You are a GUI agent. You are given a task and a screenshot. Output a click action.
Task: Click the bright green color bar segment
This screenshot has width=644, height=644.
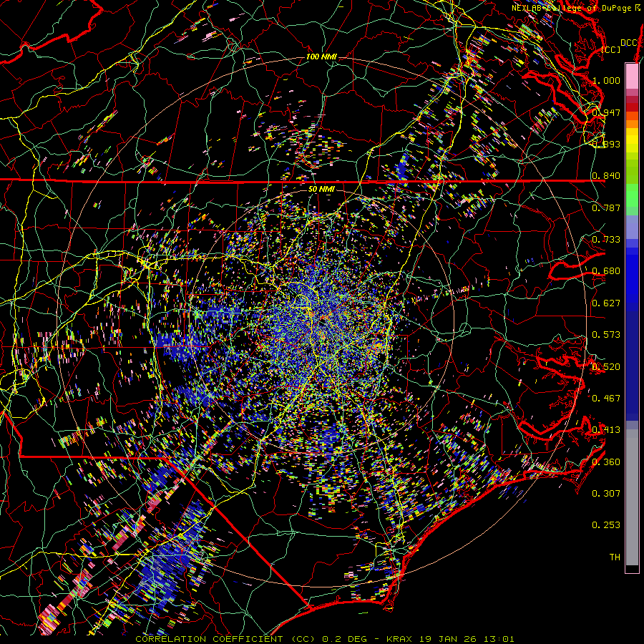[632, 198]
